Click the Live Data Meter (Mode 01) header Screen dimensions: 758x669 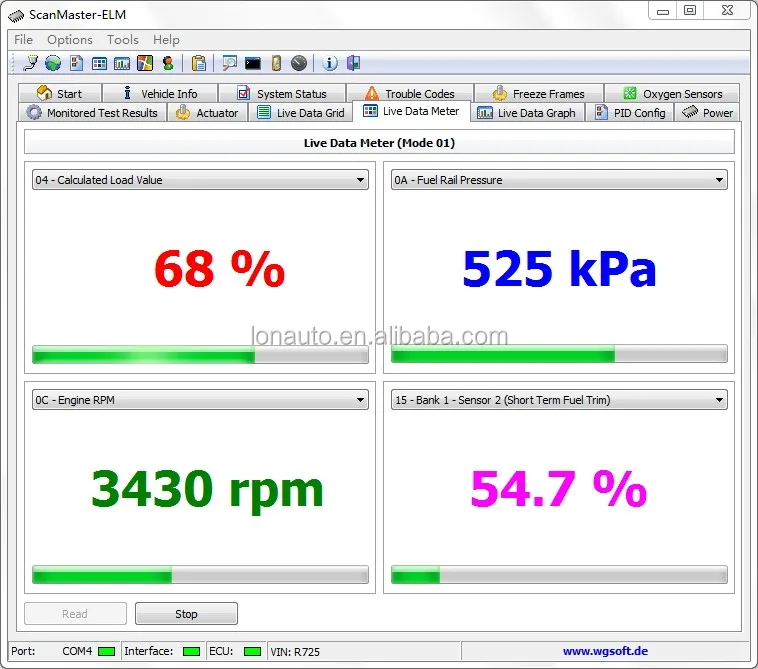pos(379,143)
